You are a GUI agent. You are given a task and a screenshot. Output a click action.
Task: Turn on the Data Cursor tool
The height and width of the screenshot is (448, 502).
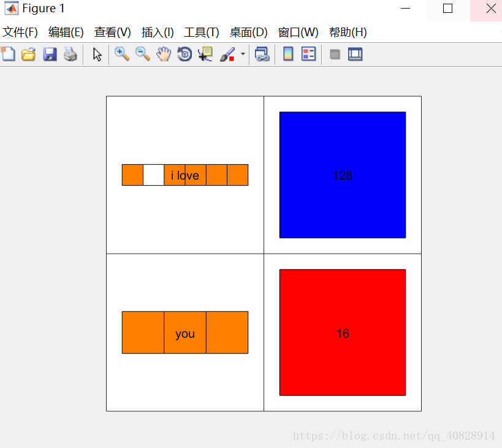click(x=205, y=54)
